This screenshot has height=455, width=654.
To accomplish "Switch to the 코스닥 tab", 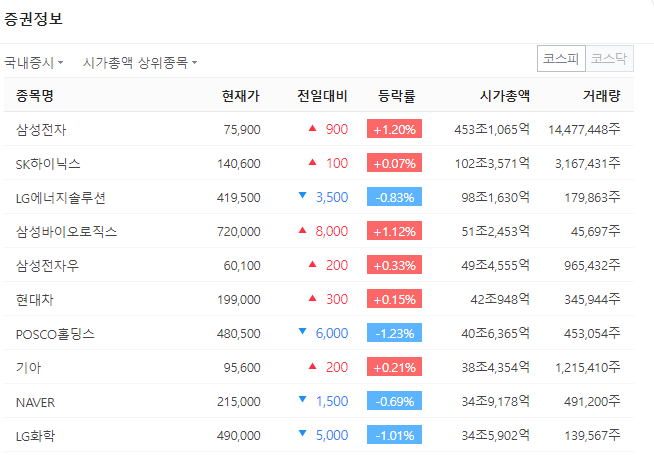I will [x=609, y=58].
